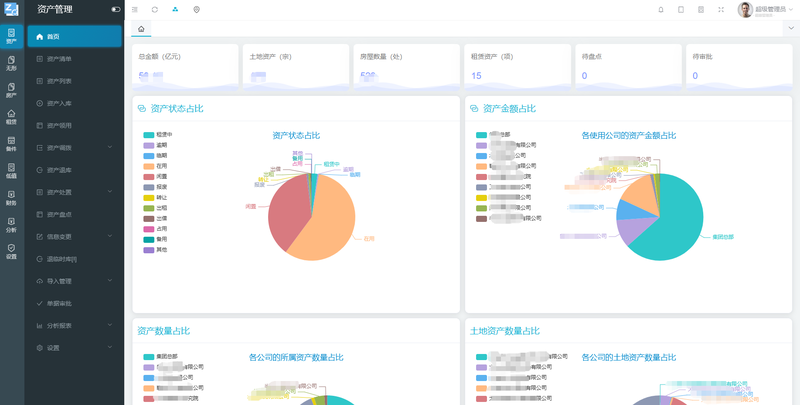This screenshot has width=800, height=405.
Task: Click the blue Z logo icon
Action: tap(11, 9)
